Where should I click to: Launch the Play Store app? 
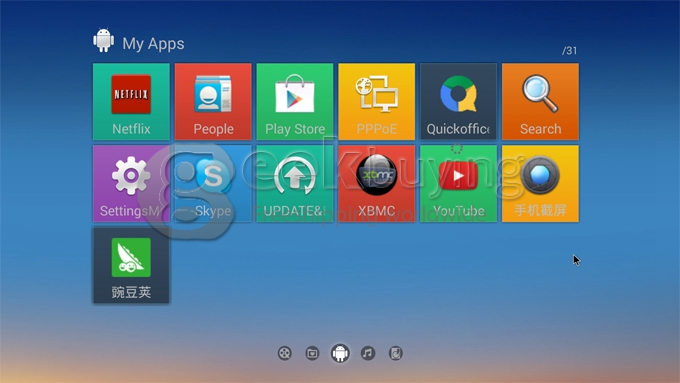(295, 101)
